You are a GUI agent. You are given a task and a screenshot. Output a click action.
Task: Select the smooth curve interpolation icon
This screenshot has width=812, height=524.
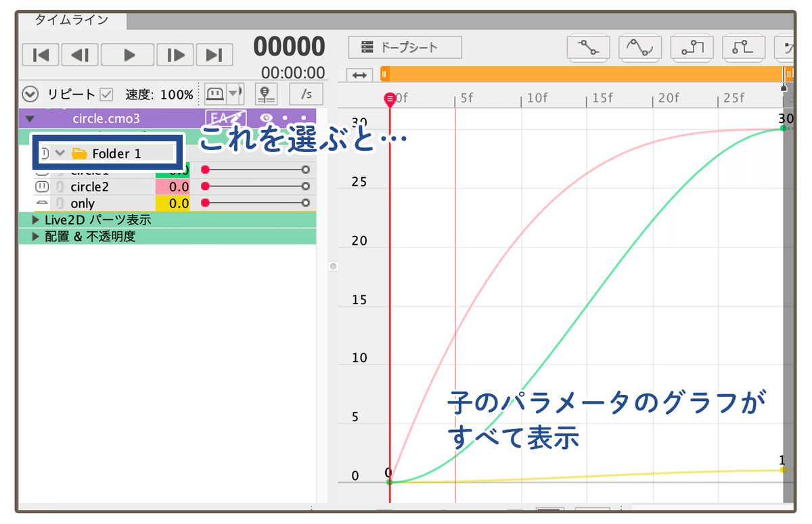(x=639, y=48)
